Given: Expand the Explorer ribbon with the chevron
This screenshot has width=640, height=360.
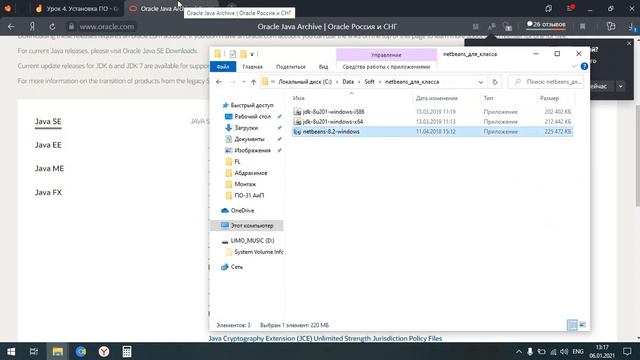Looking at the screenshot, I should coord(573,67).
